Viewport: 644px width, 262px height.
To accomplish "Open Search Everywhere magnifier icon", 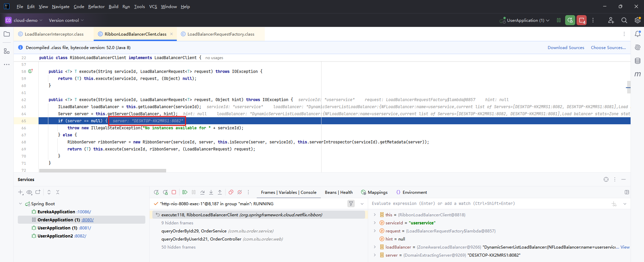I will 624,20.
